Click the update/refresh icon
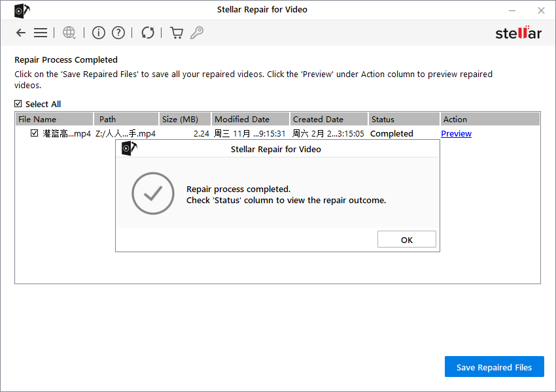 pyautogui.click(x=148, y=33)
